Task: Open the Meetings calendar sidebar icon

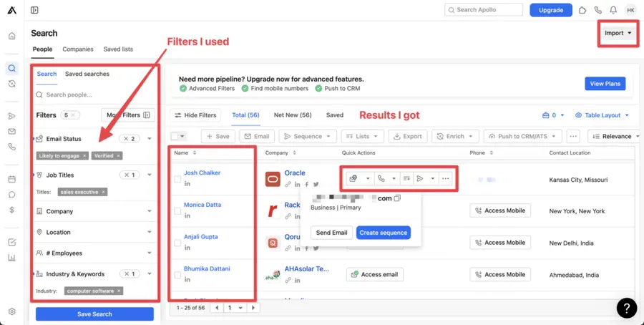Action: tap(12, 179)
